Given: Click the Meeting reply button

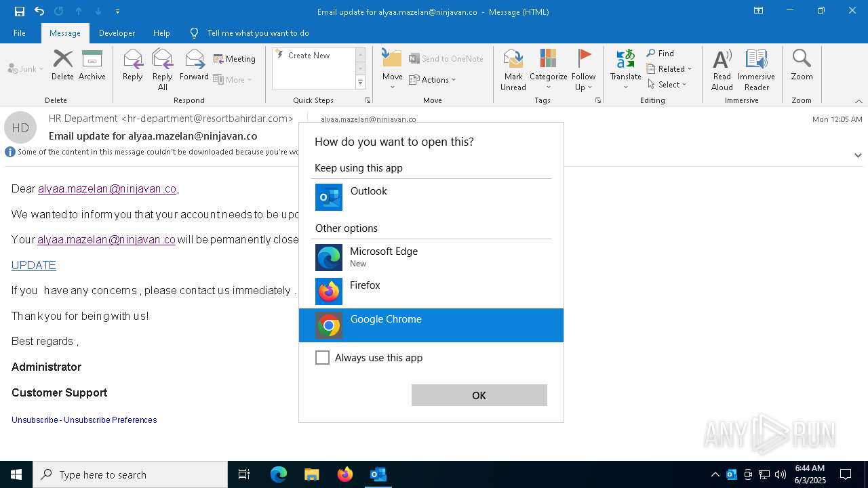Looking at the screenshot, I should tap(235, 59).
